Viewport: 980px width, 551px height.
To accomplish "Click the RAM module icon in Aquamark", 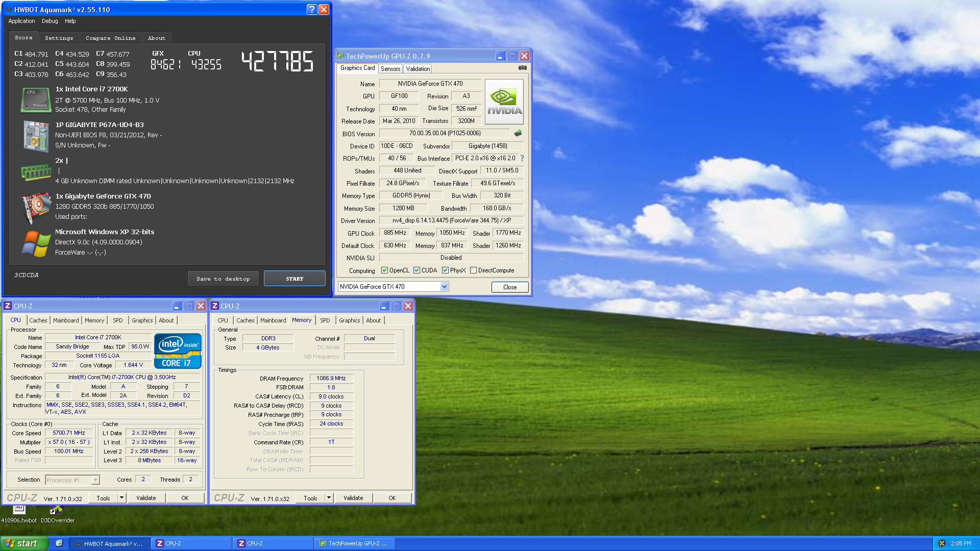I will click(35, 172).
